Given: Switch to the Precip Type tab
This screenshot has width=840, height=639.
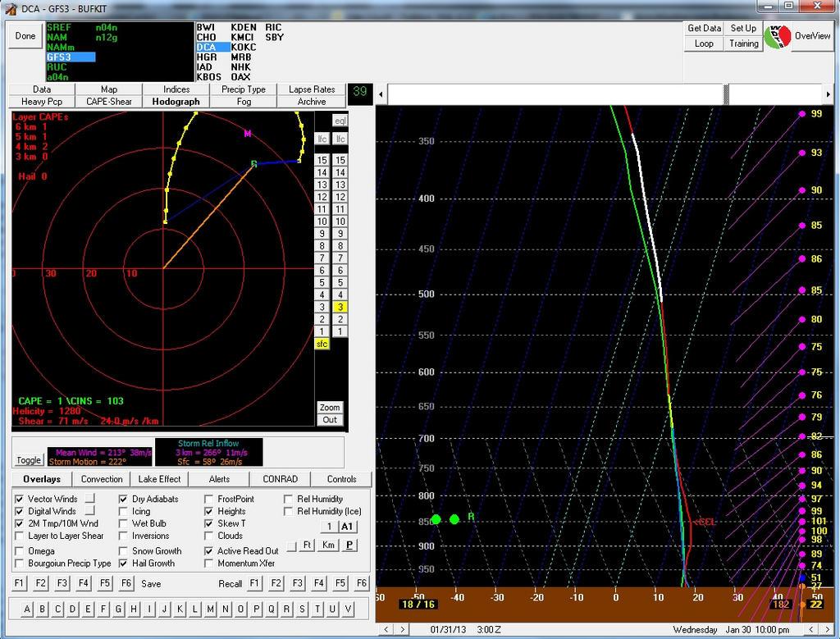Looking at the screenshot, I should 244,89.
